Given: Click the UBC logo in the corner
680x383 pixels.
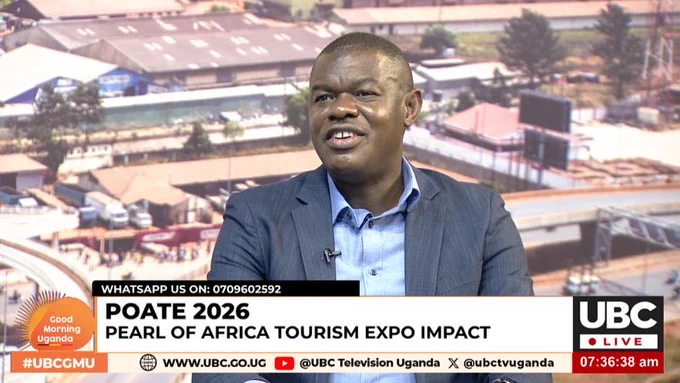Looking at the screenshot, I should point(618,316).
